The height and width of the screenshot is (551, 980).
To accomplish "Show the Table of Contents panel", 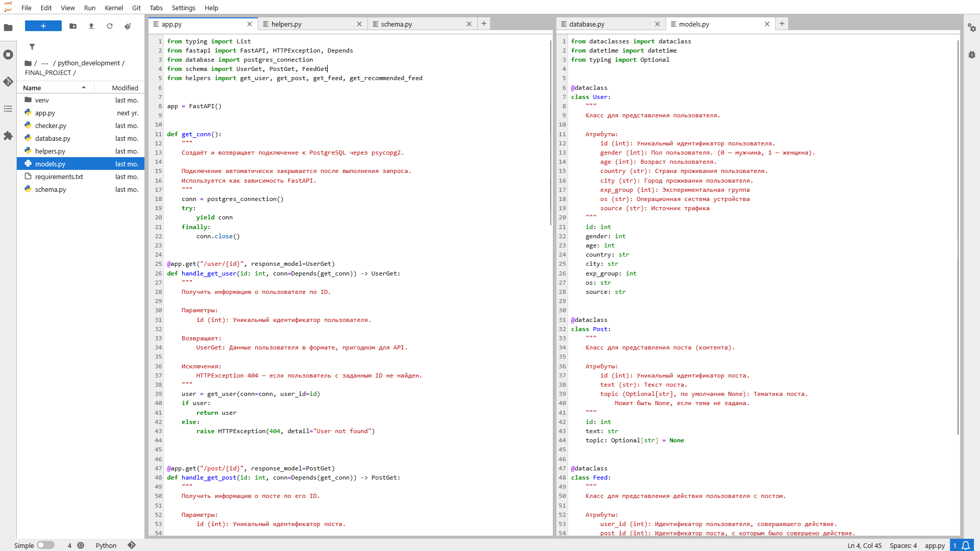I will tap(8, 109).
